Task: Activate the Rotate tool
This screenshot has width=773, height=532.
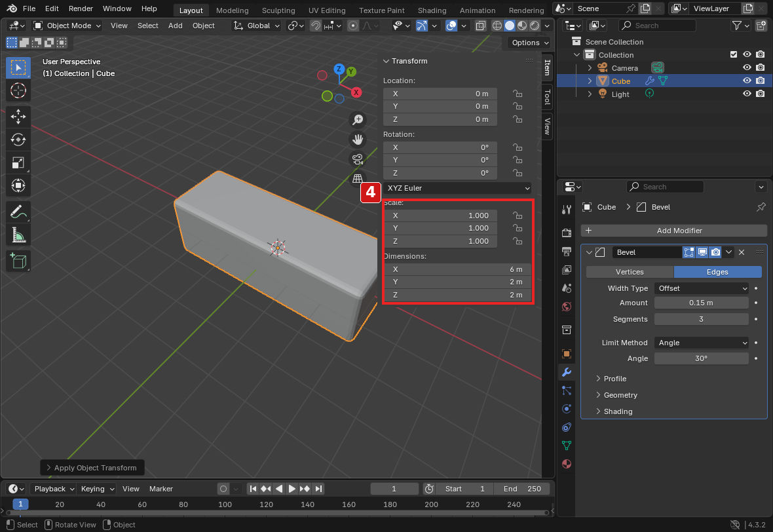Action: coord(18,140)
